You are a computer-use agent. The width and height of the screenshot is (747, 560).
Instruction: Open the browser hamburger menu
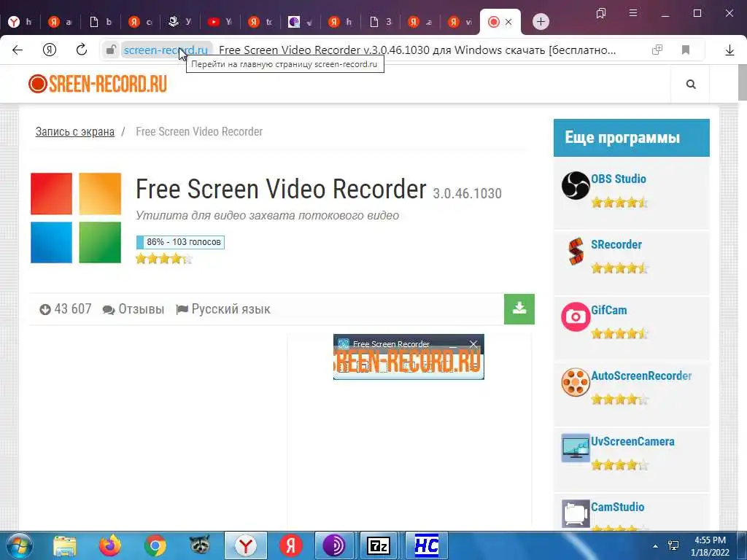point(633,13)
